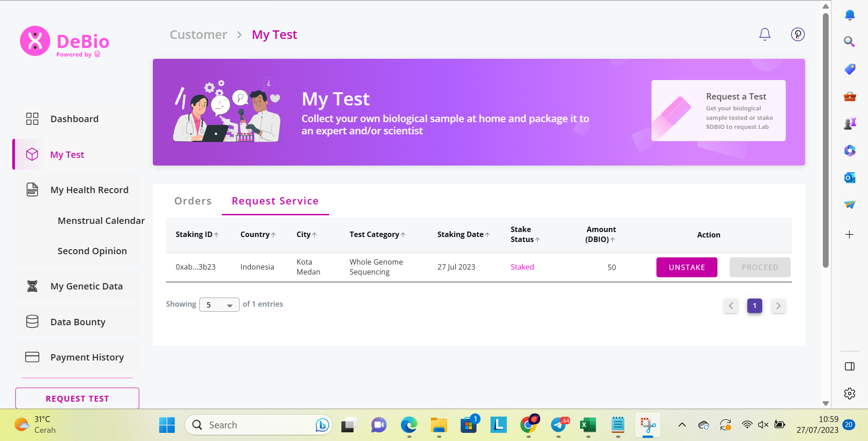Open Edge sidebar paper plane Drop icon
This screenshot has width=868, height=441.
[x=849, y=204]
